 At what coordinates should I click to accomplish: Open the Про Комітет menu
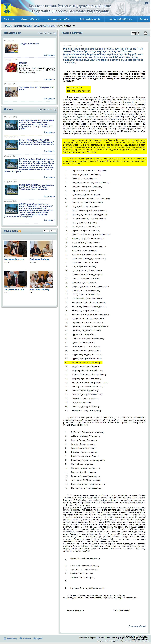pyautogui.click(x=9, y=19)
